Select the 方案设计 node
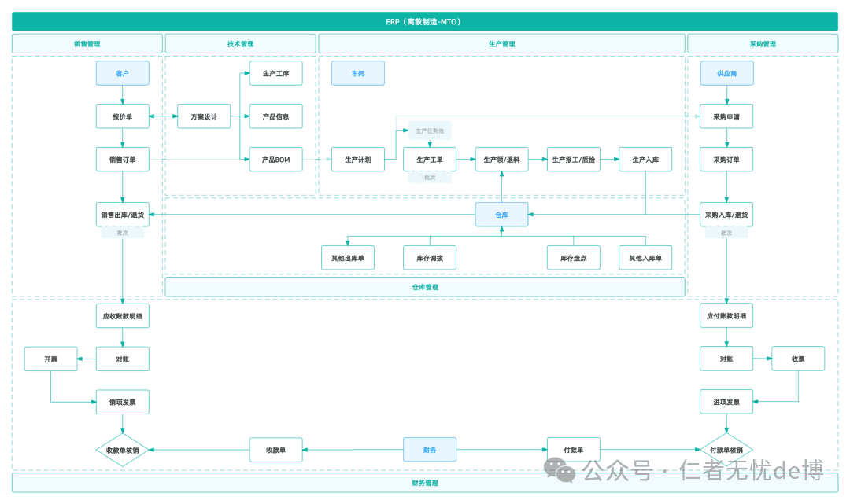This screenshot has height=504, width=850. point(204,116)
